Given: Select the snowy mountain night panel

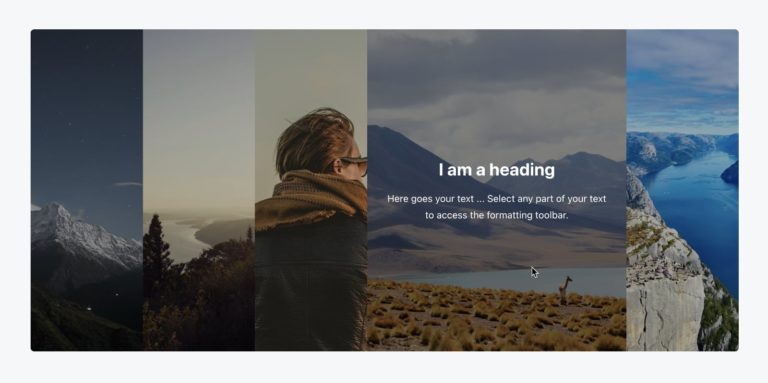Looking at the screenshot, I should pyautogui.click(x=87, y=190).
